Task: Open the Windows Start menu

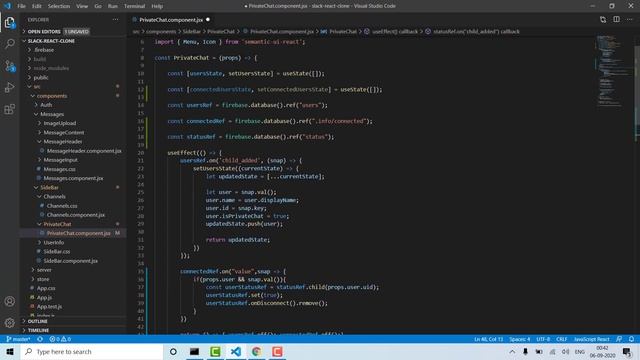Action: tap(10, 352)
